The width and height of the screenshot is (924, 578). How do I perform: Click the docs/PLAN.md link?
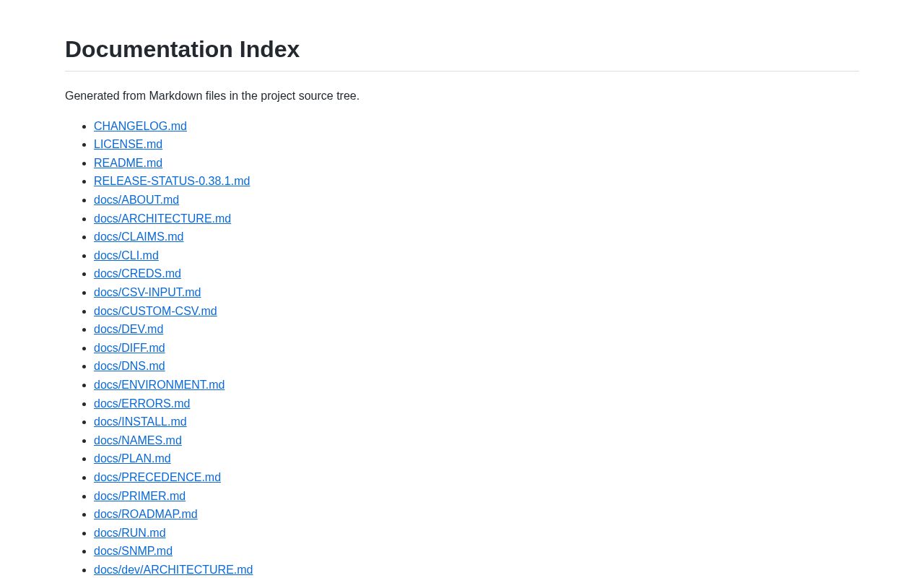coord(132,459)
